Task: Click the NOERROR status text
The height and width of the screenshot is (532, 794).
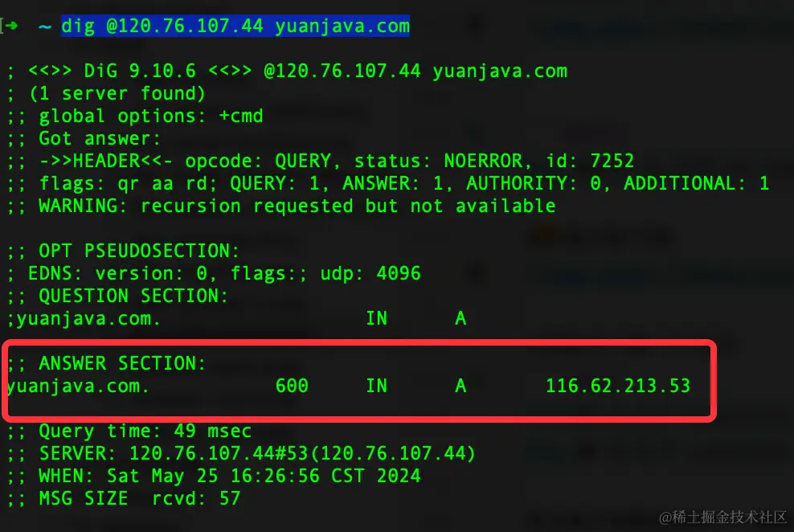Action: [483, 161]
